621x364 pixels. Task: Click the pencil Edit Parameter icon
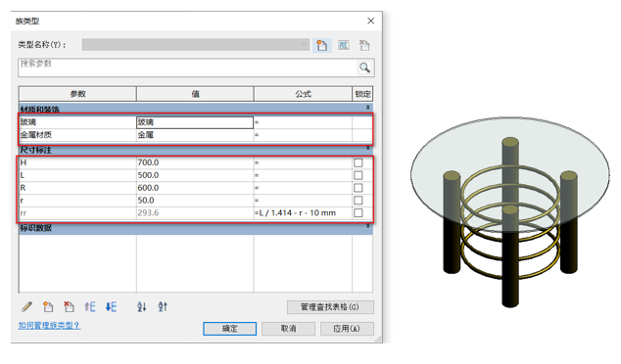tap(26, 306)
